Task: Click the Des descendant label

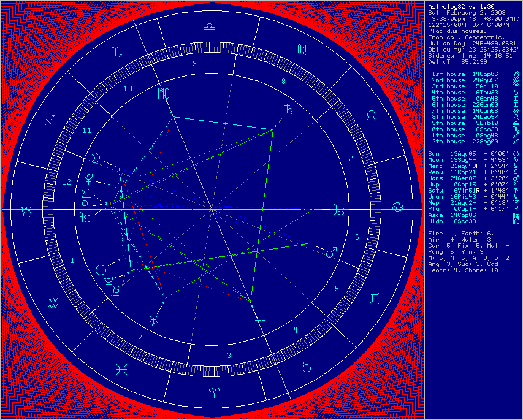Action: [x=339, y=210]
